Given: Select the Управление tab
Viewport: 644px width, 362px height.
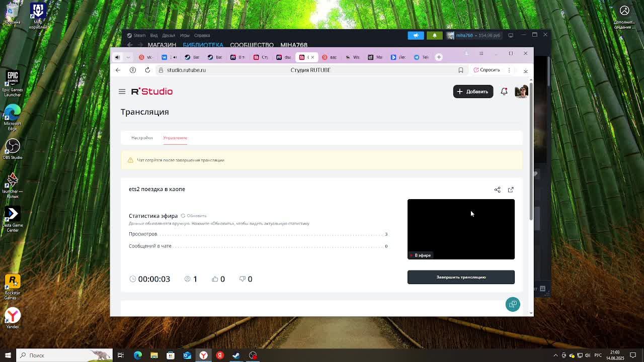Looking at the screenshot, I should coord(175,138).
